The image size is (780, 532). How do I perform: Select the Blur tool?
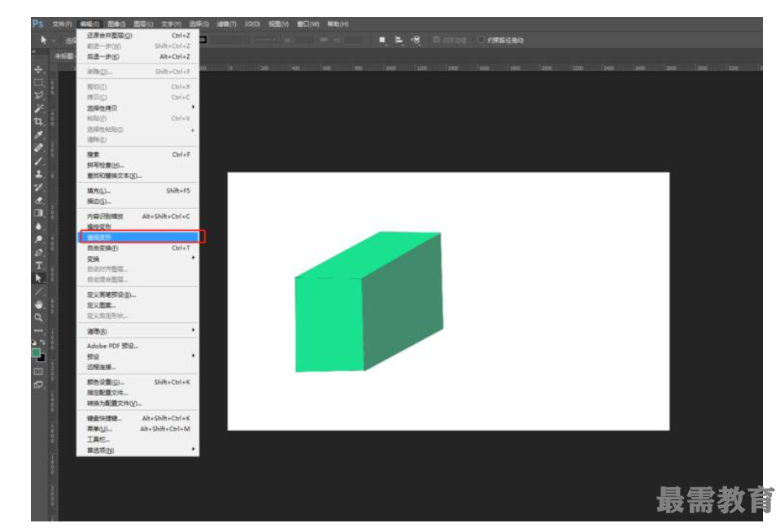pyautogui.click(x=38, y=226)
